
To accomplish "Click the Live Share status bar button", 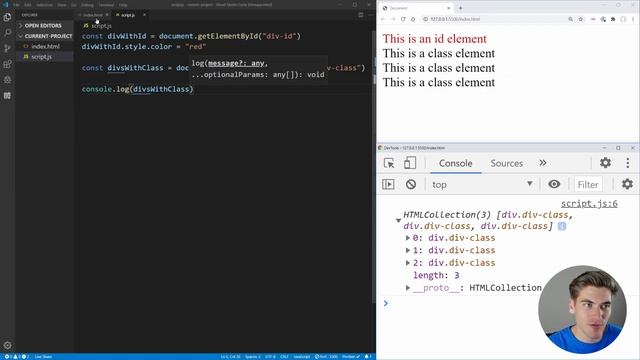I will point(42,357).
